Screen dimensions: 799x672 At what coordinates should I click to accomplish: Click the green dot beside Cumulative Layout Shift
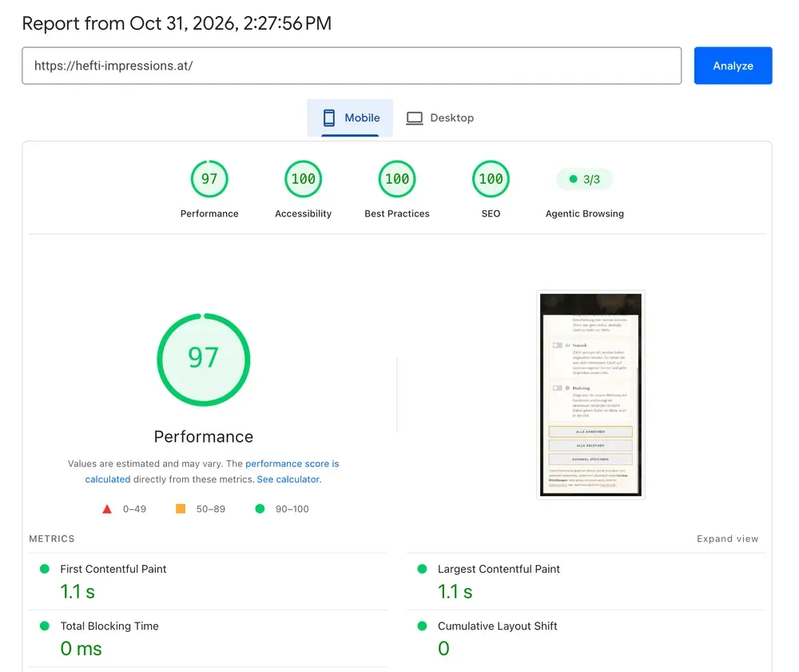point(422,626)
